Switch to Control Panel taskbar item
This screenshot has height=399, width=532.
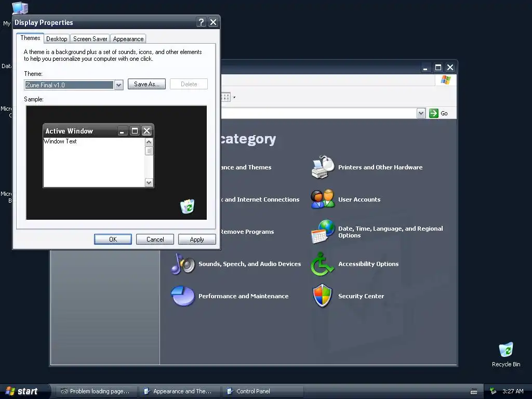pos(262,391)
